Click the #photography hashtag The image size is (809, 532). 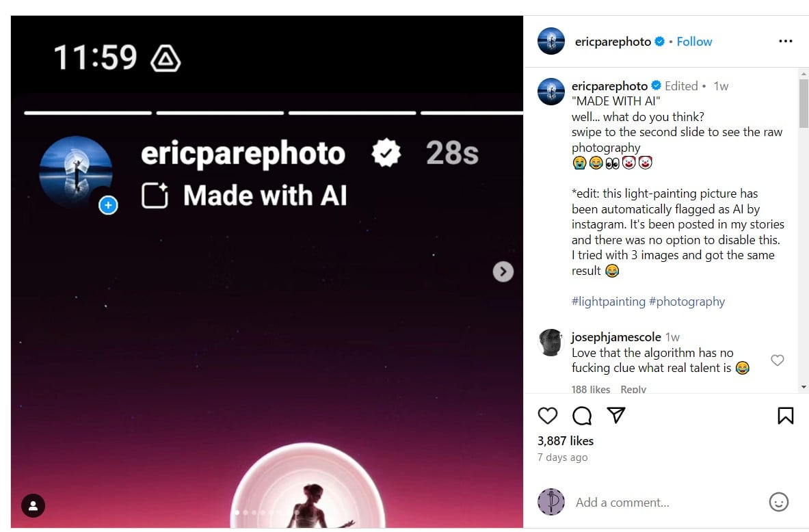point(687,302)
